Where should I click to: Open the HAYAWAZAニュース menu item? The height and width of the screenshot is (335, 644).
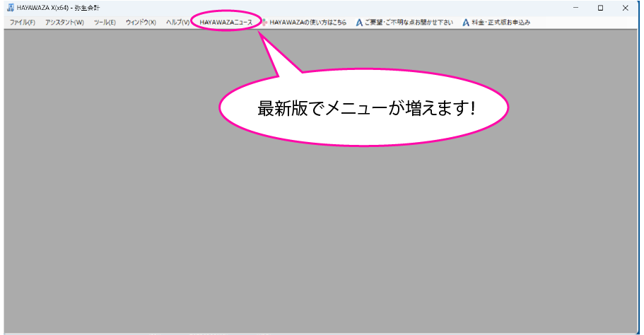(226, 23)
